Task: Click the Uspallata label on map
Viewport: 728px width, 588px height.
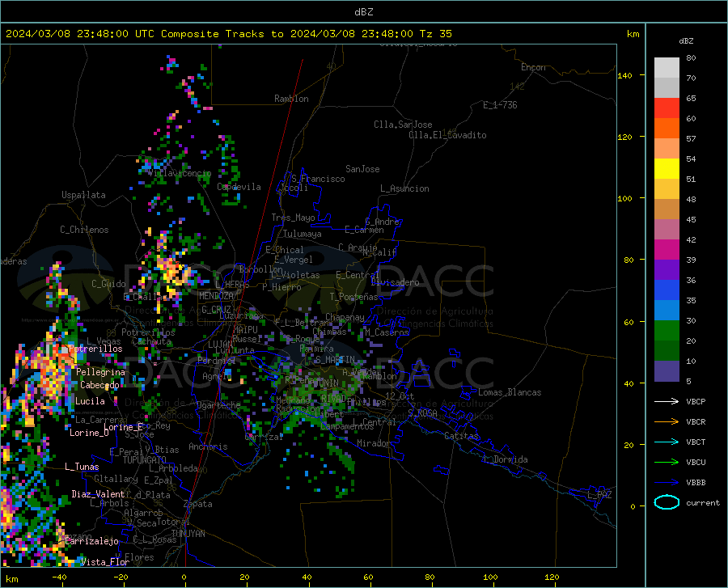Action: 83,195
